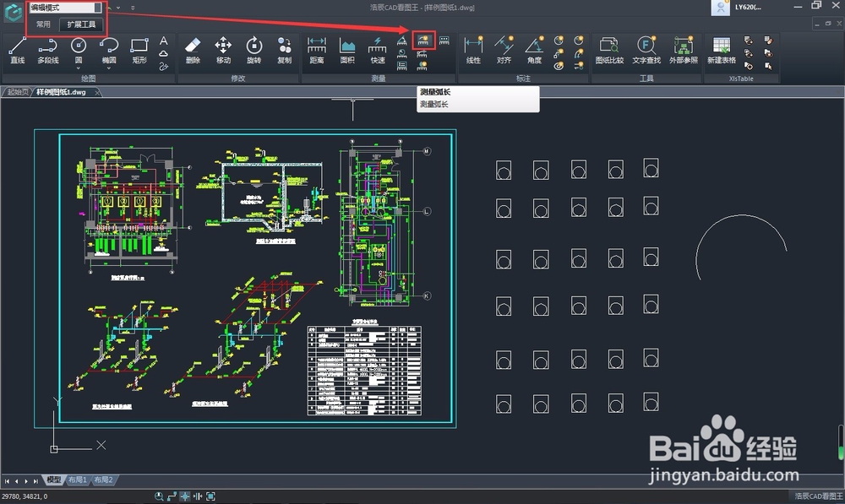
Task: Open the quick access toolbar customize arrow
Action: click(133, 8)
